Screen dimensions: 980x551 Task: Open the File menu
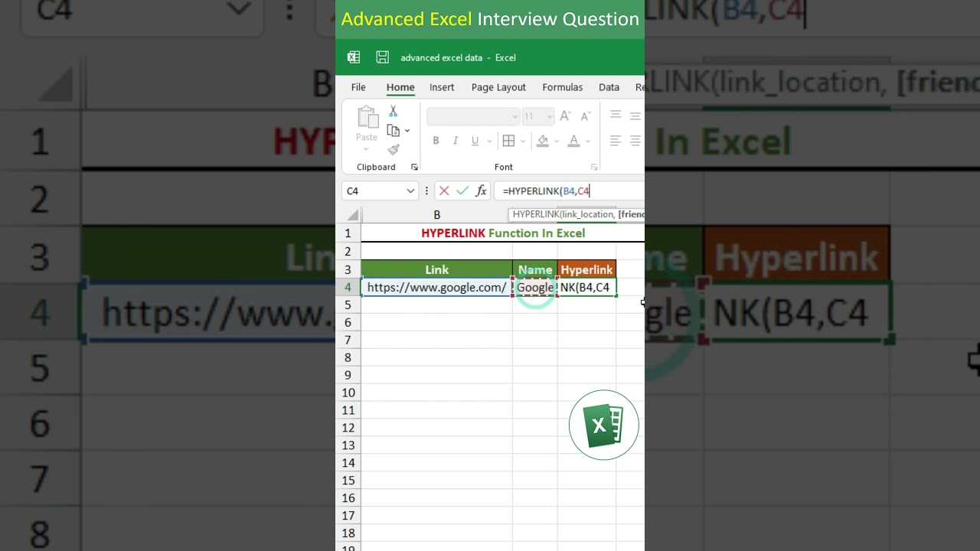[x=358, y=87]
